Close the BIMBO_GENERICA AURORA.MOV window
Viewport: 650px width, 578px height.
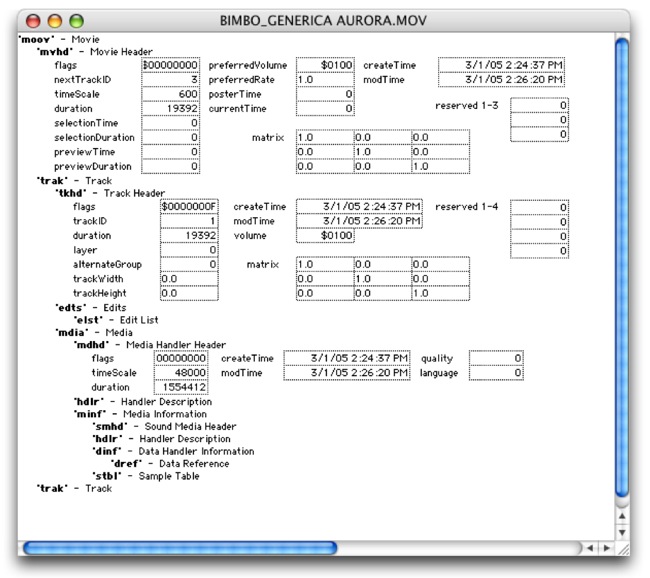pyautogui.click(x=34, y=19)
